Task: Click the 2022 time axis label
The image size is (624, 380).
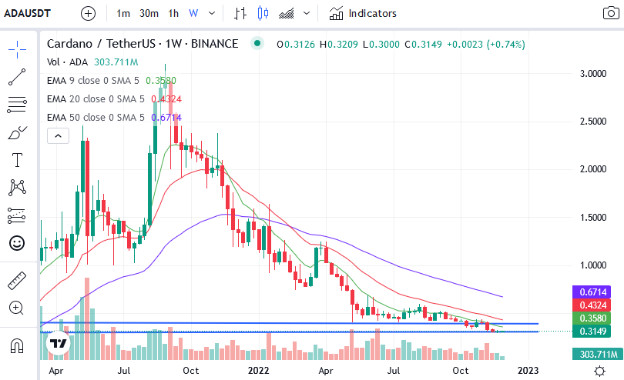Action: [258, 371]
